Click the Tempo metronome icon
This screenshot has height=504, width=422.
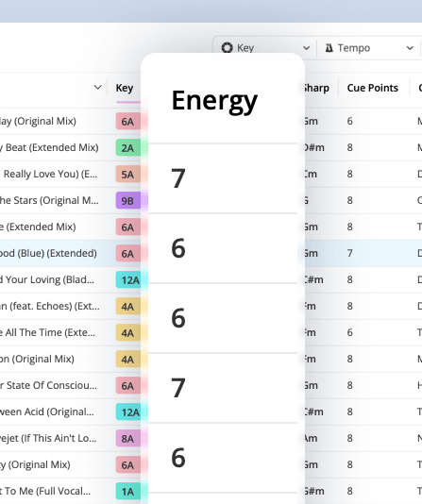coord(329,48)
